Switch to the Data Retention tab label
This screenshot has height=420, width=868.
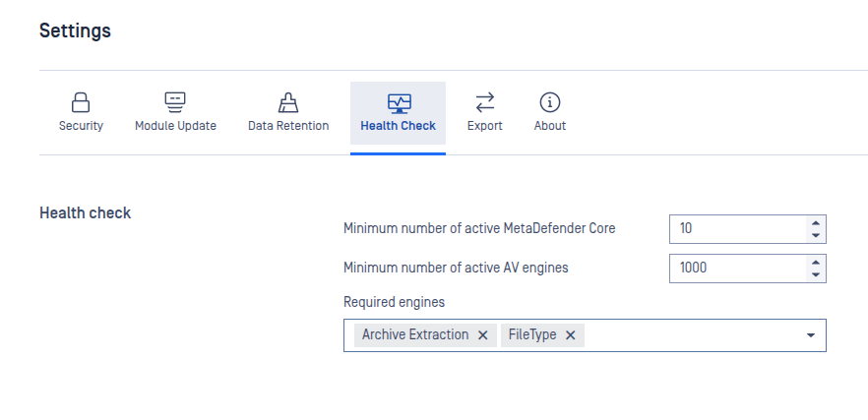click(288, 126)
